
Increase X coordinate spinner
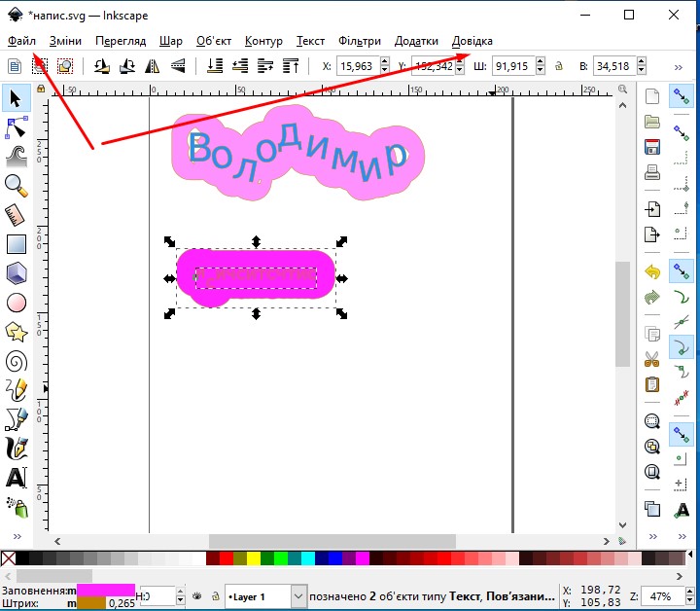click(x=385, y=61)
